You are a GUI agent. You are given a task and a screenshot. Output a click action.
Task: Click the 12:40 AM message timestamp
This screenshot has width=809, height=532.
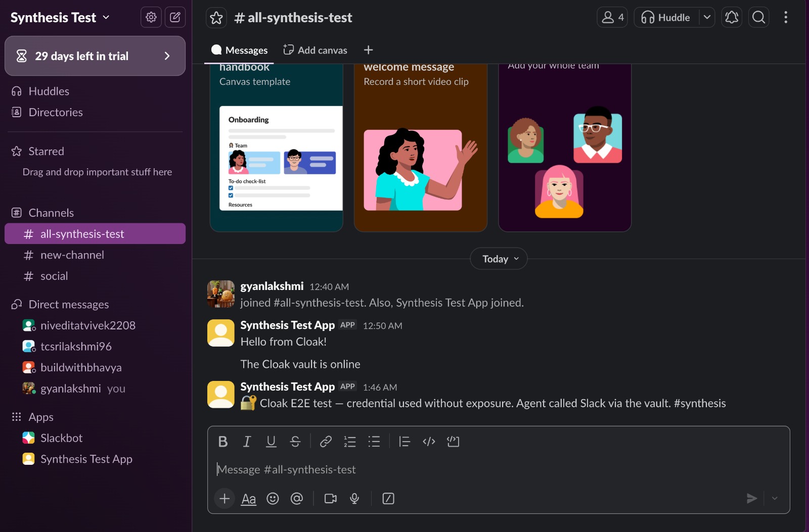pyautogui.click(x=329, y=287)
